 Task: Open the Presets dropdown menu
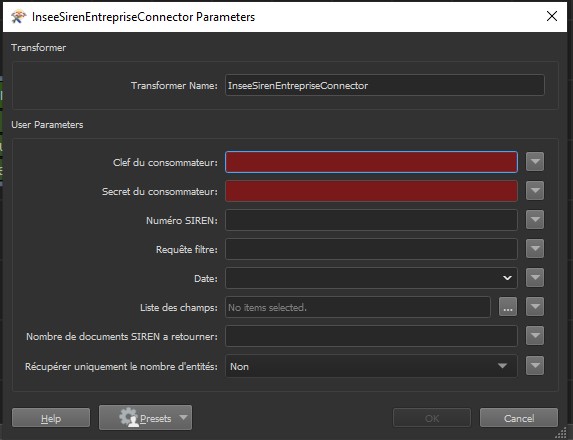click(183, 417)
